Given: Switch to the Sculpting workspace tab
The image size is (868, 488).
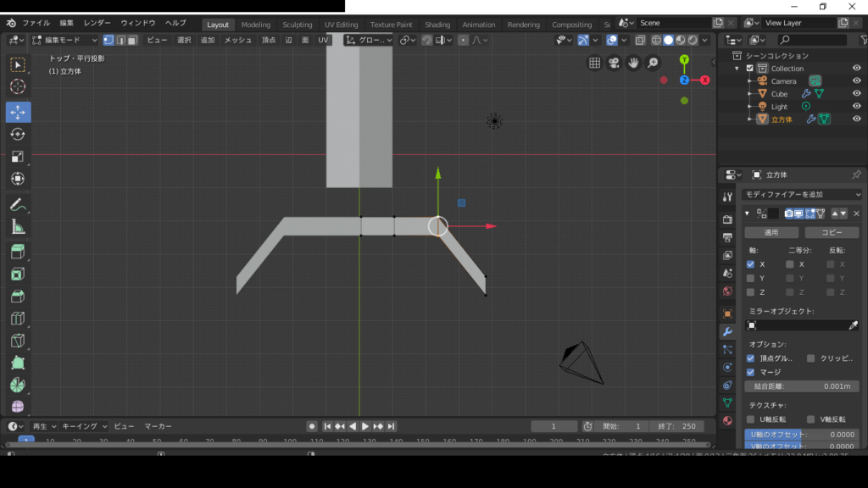Looking at the screenshot, I should [297, 25].
